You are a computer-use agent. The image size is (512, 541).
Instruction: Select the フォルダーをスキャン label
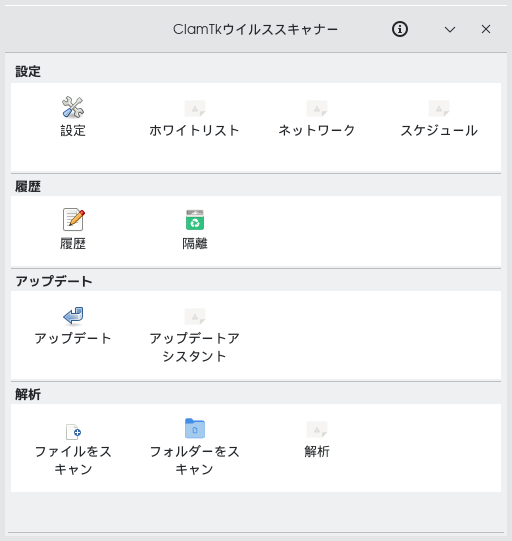[195, 460]
